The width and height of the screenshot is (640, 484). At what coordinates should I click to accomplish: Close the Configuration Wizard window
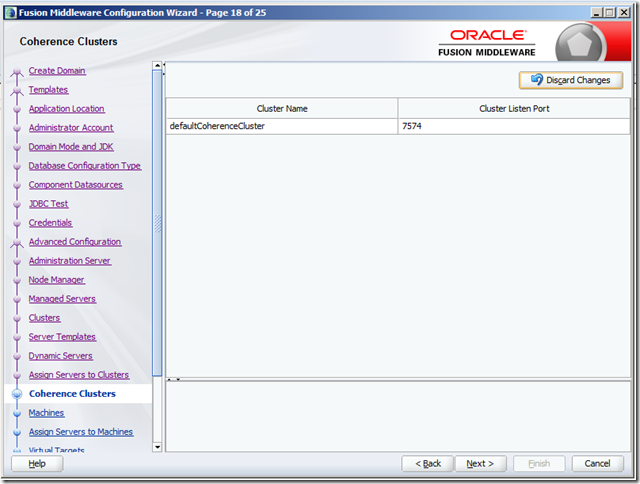[x=624, y=13]
